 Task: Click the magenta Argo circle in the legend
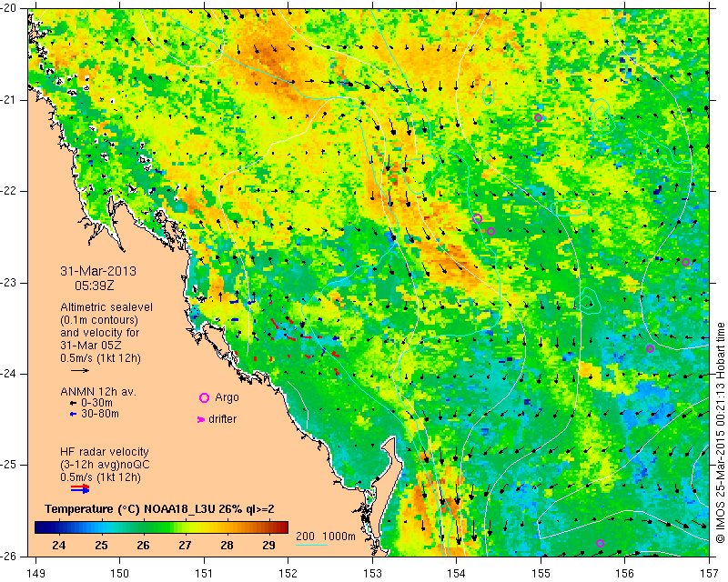coord(204,397)
